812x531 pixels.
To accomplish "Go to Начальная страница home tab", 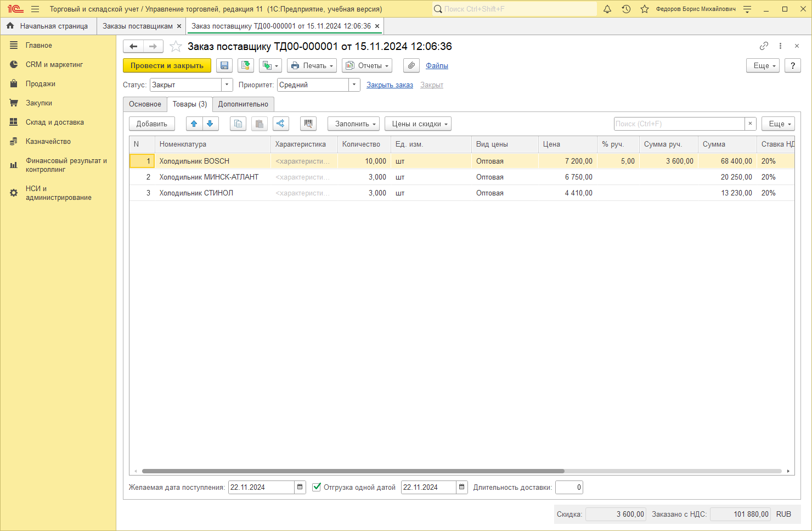I will click(48, 26).
